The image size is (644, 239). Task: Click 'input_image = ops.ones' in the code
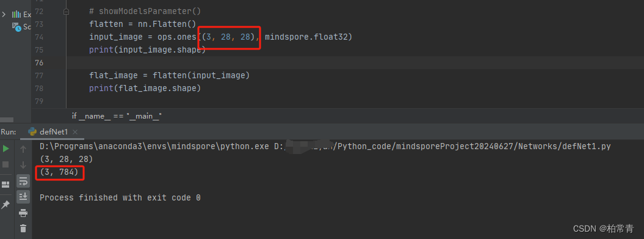[x=143, y=37]
